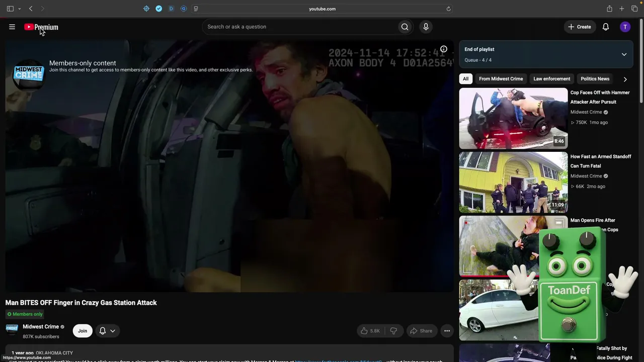
Task: Click channel name under 'Armed Standoff' video
Action: pyautogui.click(x=586, y=176)
